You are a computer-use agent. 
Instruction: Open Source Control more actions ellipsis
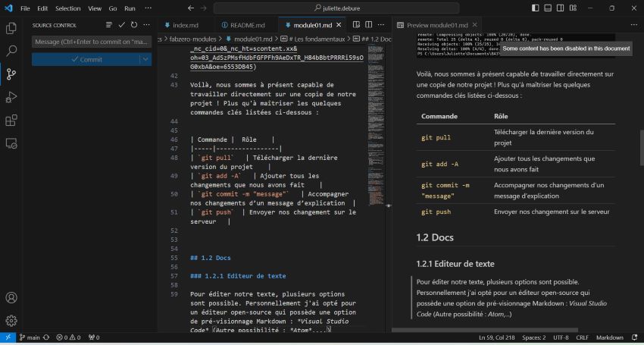[x=146, y=25]
